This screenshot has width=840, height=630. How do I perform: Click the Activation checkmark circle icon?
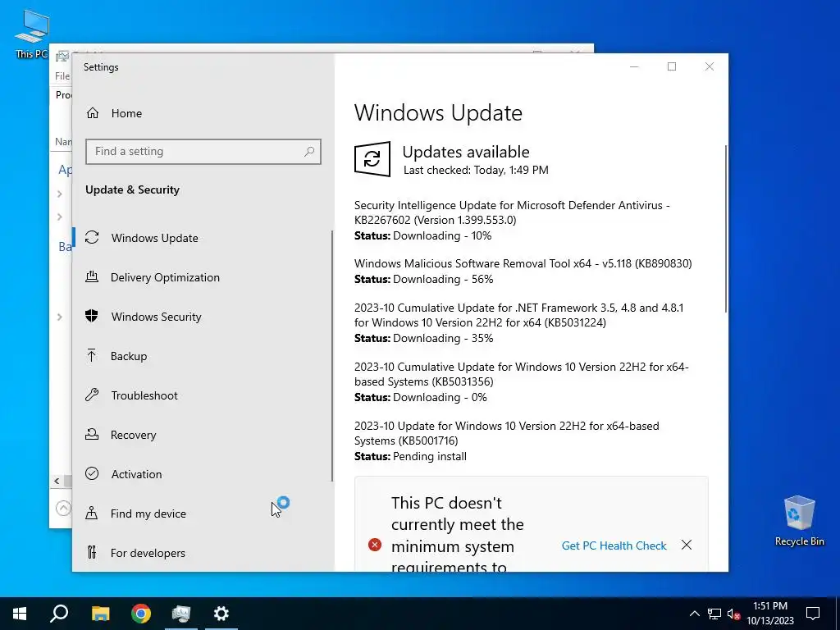[x=92, y=473]
